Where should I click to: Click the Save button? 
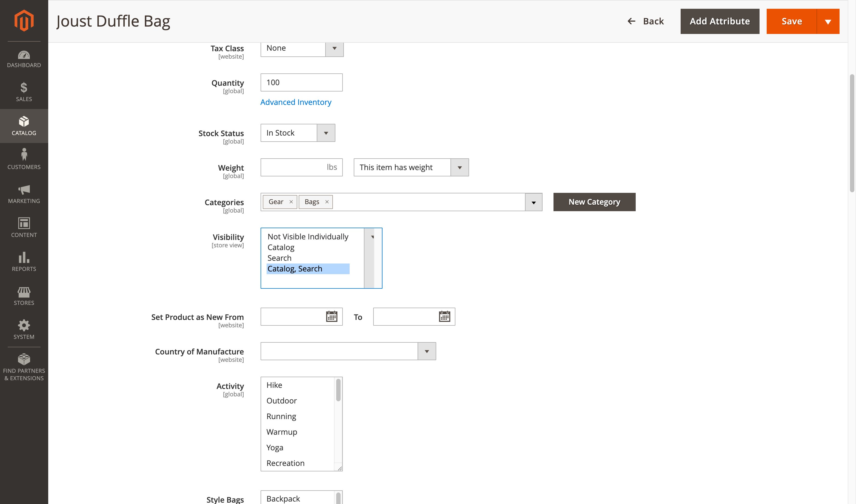tap(791, 21)
